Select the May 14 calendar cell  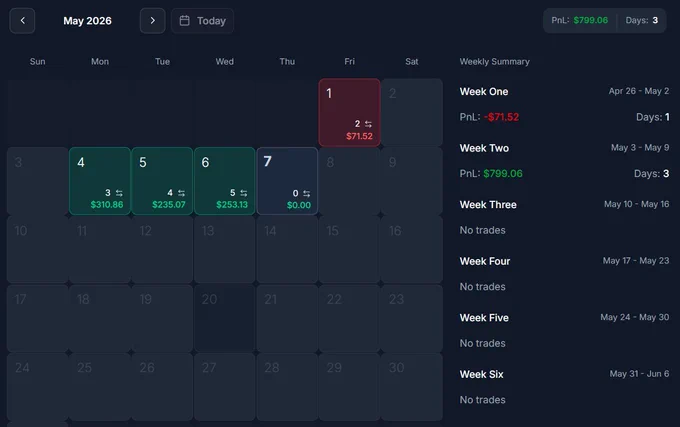pos(287,249)
